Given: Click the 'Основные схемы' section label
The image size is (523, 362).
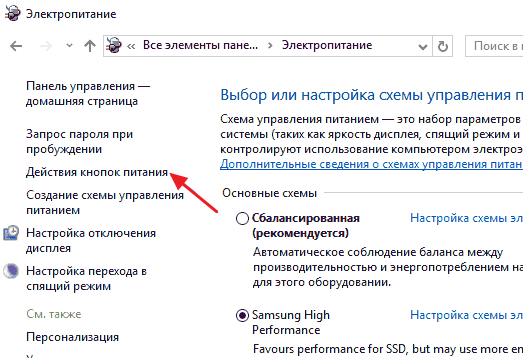Looking at the screenshot, I should [269, 193].
